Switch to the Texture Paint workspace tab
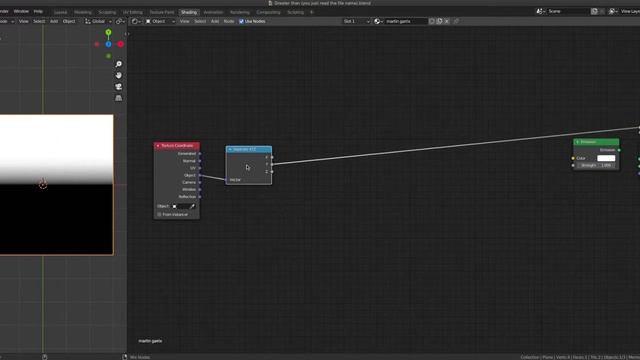The width and height of the screenshot is (640, 360). coord(162,12)
